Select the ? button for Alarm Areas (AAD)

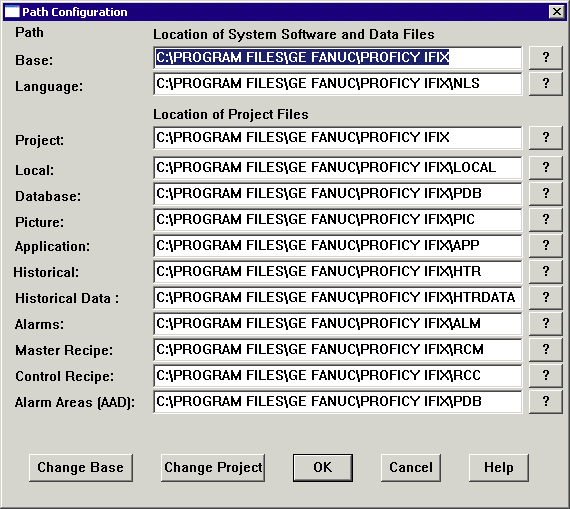click(x=546, y=401)
